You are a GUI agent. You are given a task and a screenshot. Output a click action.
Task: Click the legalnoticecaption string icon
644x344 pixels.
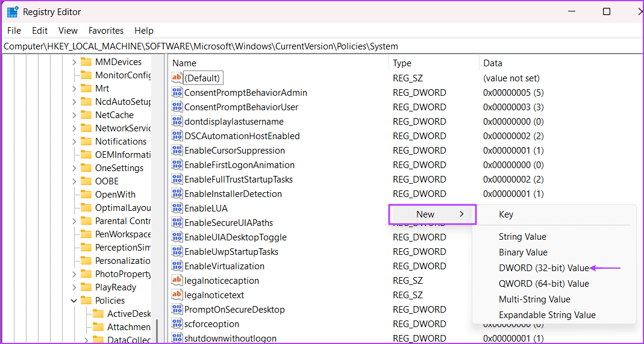[x=177, y=280]
